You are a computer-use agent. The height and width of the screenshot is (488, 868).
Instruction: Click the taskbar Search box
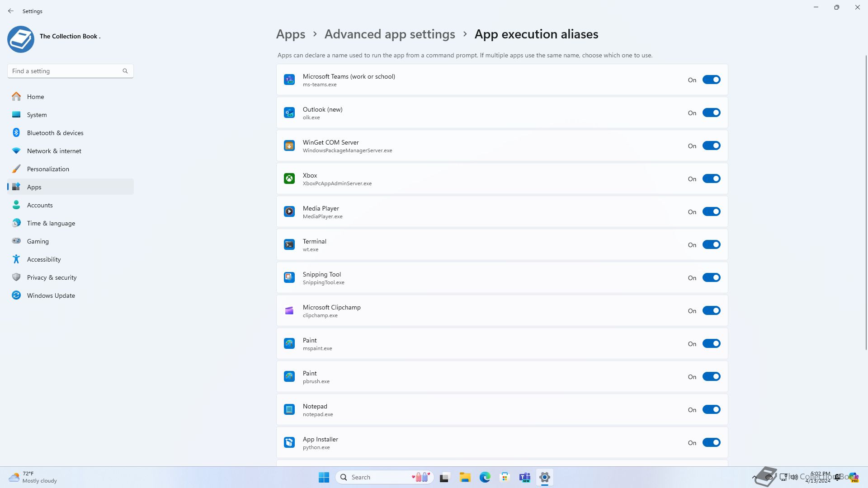[385, 477]
